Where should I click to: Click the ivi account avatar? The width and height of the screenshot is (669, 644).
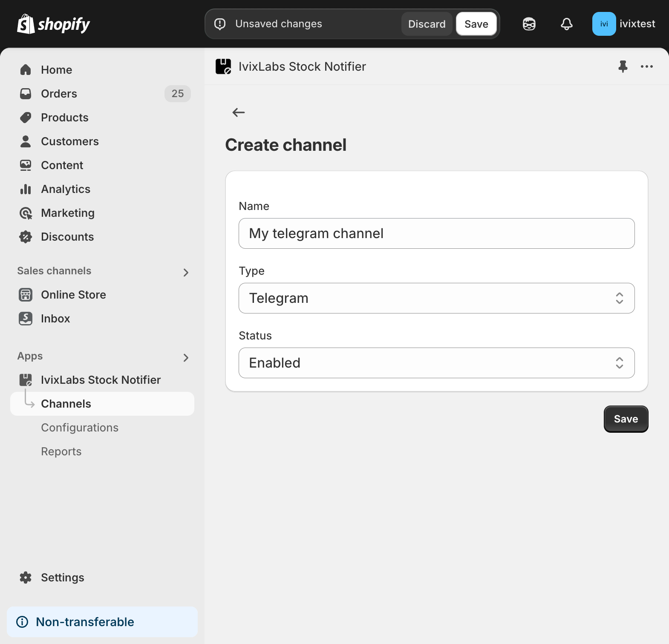[604, 24]
